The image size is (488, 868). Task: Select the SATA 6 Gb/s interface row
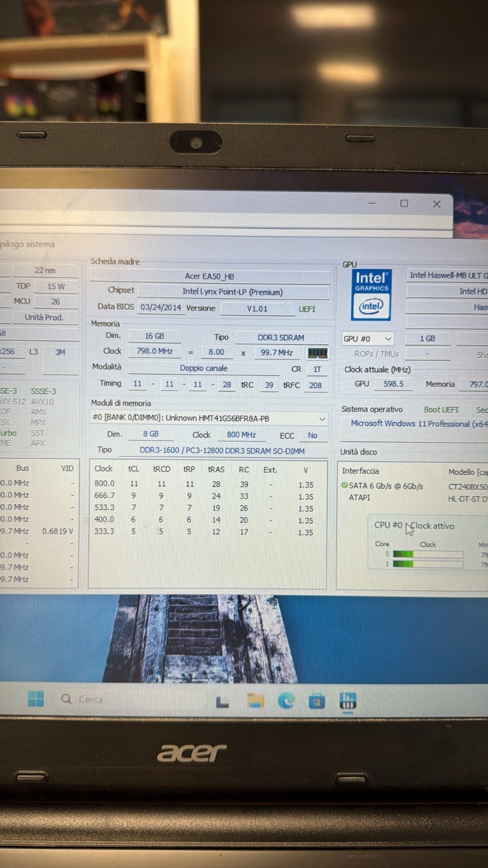coord(414,486)
